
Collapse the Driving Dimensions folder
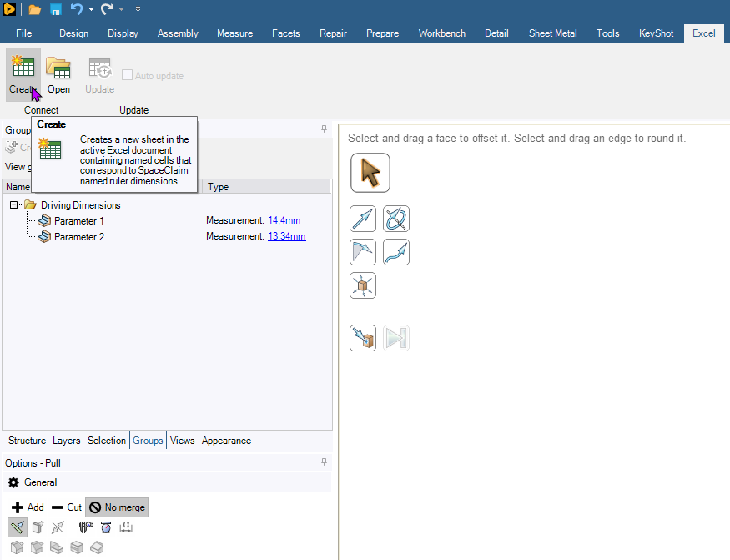point(13,205)
